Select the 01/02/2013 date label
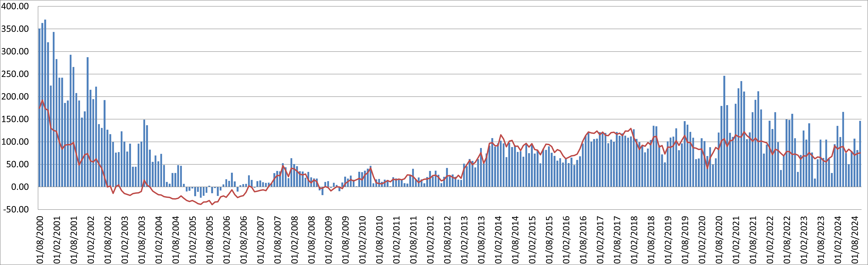Viewport: 868px width, 265px height. [464, 240]
